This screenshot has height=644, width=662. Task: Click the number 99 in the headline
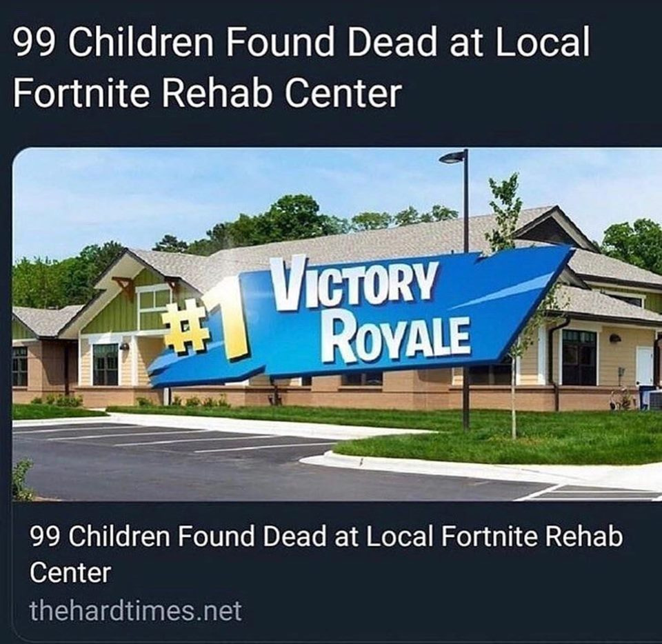(34, 42)
